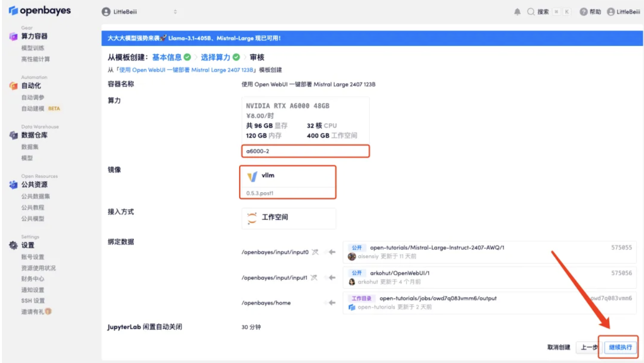This screenshot has width=644, height=363.
Task: Click unbind icon beside /openbayes/input/input0
Action: tap(315, 252)
